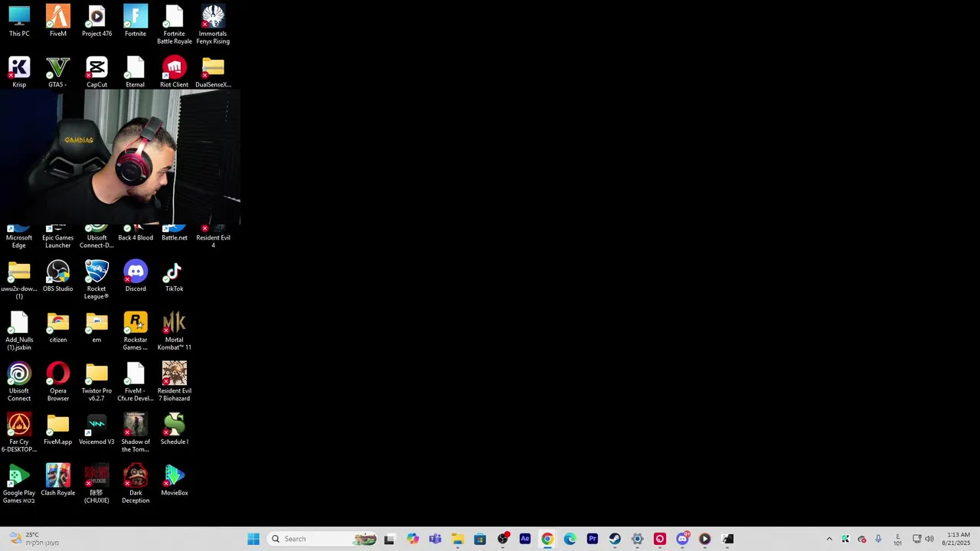Screen dimensions: 980x551
Task: Open Shadow of the Tomb Raider shortcut
Action: 136,433
